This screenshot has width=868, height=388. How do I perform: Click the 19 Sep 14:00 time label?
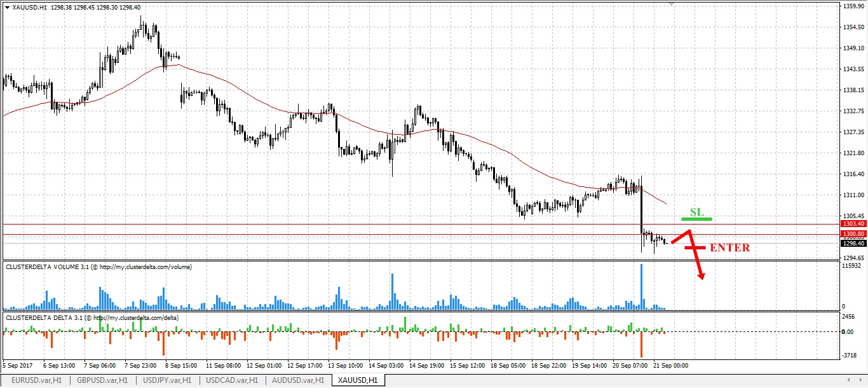tap(590, 366)
